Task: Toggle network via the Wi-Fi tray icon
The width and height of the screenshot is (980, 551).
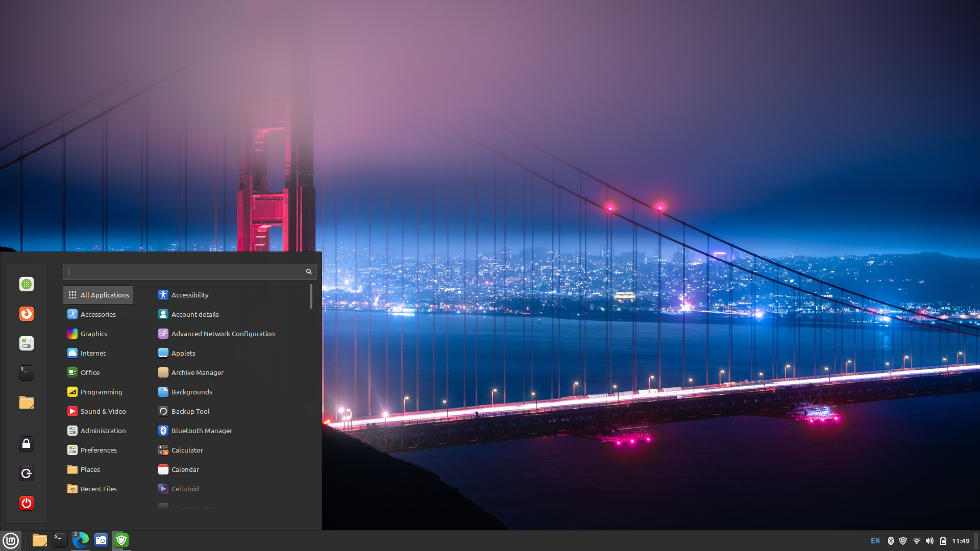Action: [x=918, y=540]
